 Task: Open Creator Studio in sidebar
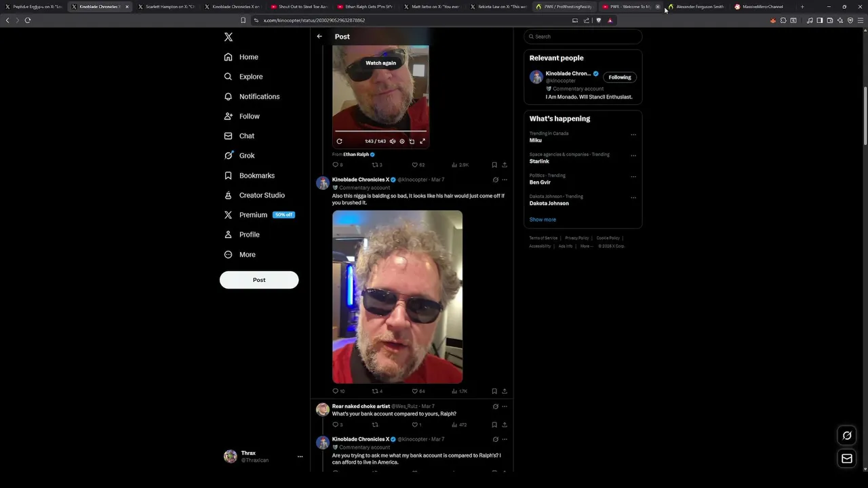click(x=254, y=195)
